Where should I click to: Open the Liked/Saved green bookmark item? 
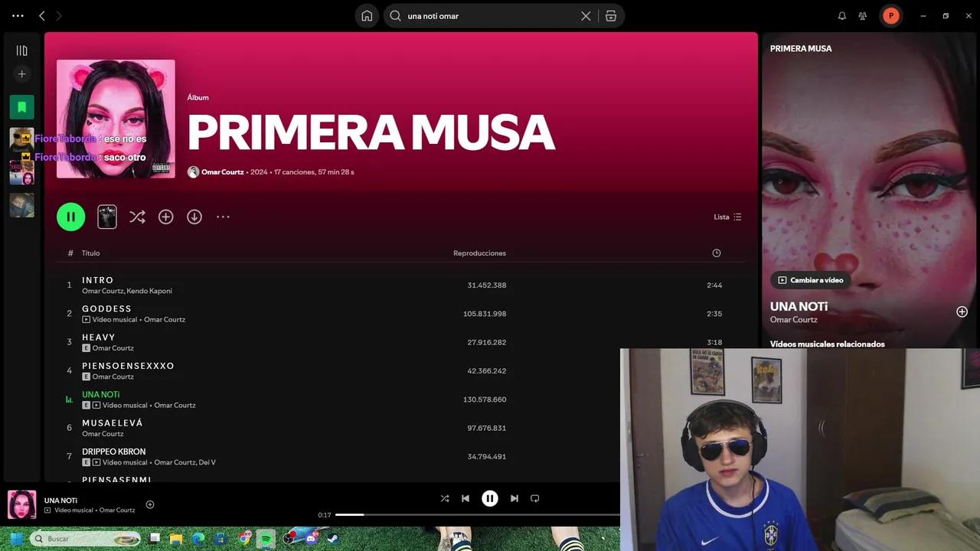(21, 107)
